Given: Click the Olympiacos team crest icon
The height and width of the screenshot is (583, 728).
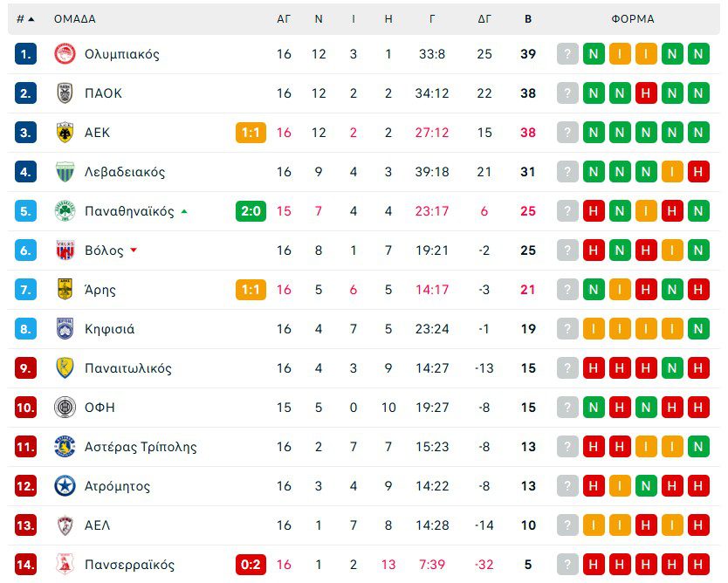Looking at the screenshot, I should click(65, 54).
